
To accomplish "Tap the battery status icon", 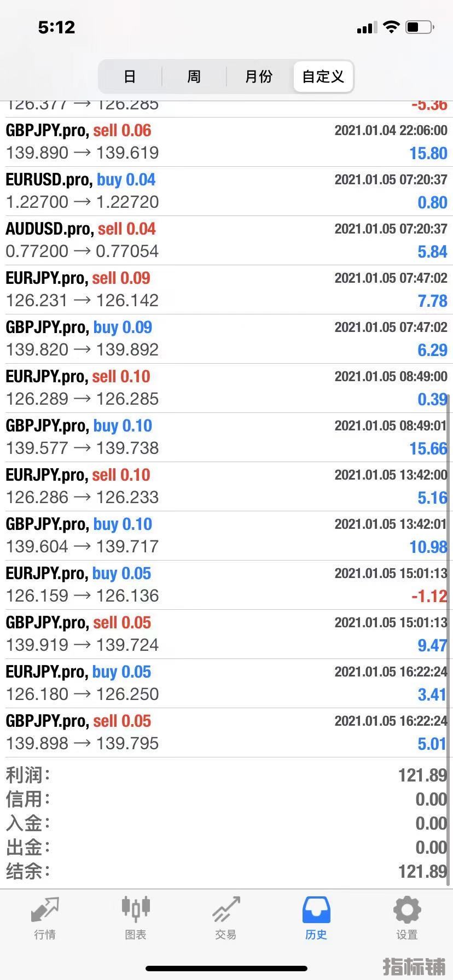I will [420, 27].
